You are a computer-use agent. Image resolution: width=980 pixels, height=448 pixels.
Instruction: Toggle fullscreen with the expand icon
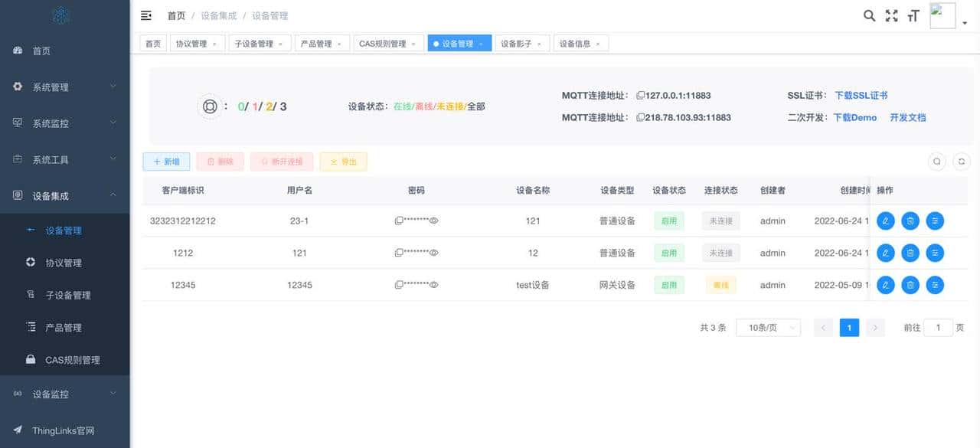click(x=890, y=15)
